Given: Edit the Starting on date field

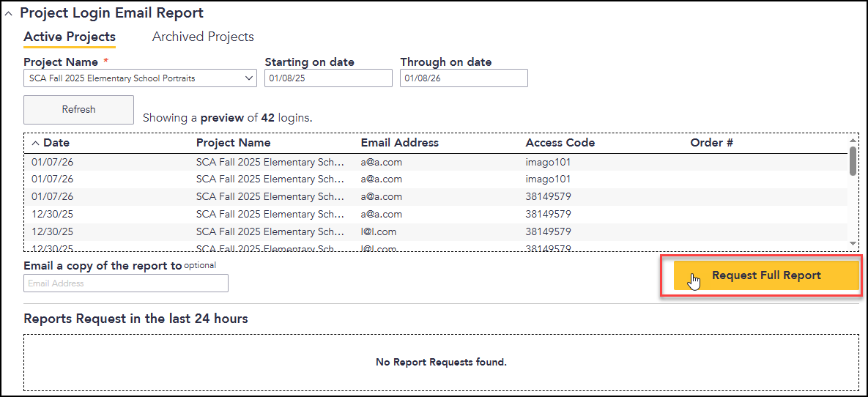Looking at the screenshot, I should click(328, 78).
